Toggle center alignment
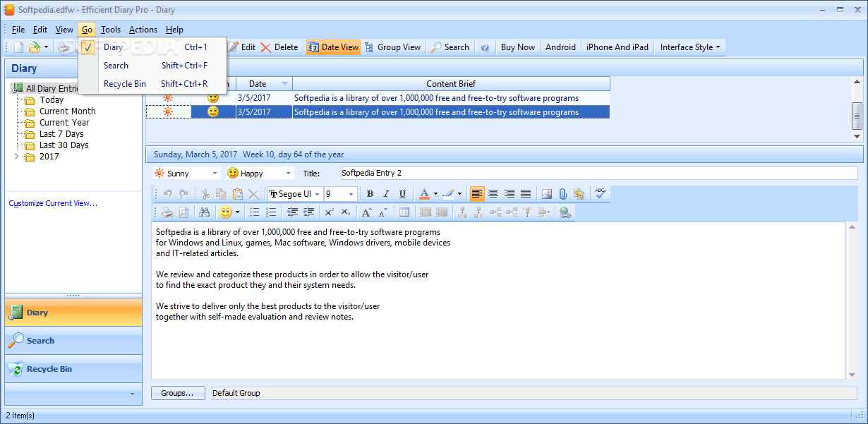The height and width of the screenshot is (424, 868). 493,194
